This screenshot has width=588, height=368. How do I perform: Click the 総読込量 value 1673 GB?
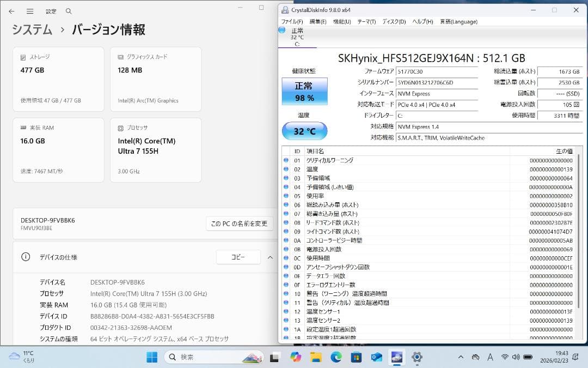[x=560, y=71]
